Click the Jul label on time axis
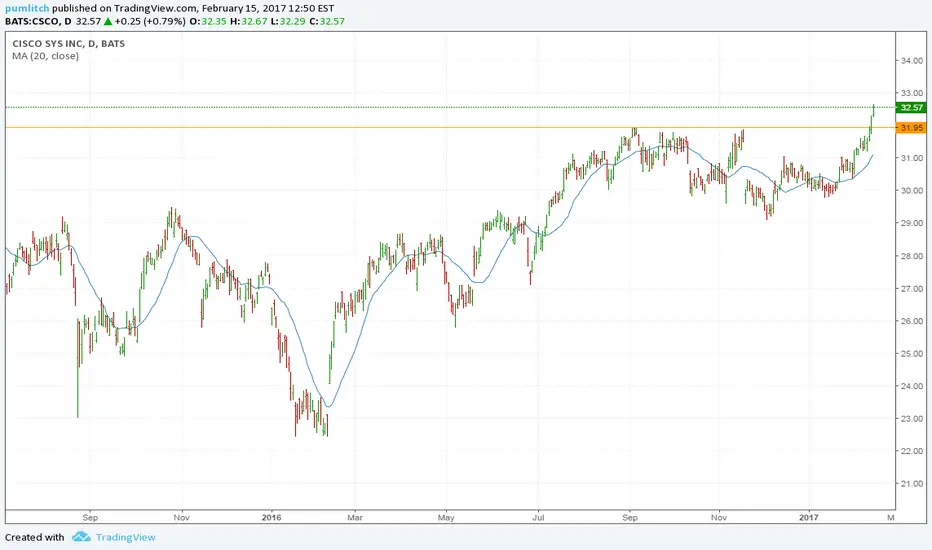Viewport: 932px width, 550px height. [538, 517]
